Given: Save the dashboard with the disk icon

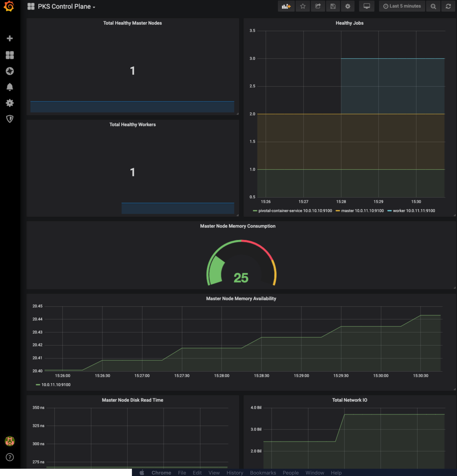Looking at the screenshot, I should tap(333, 6).
